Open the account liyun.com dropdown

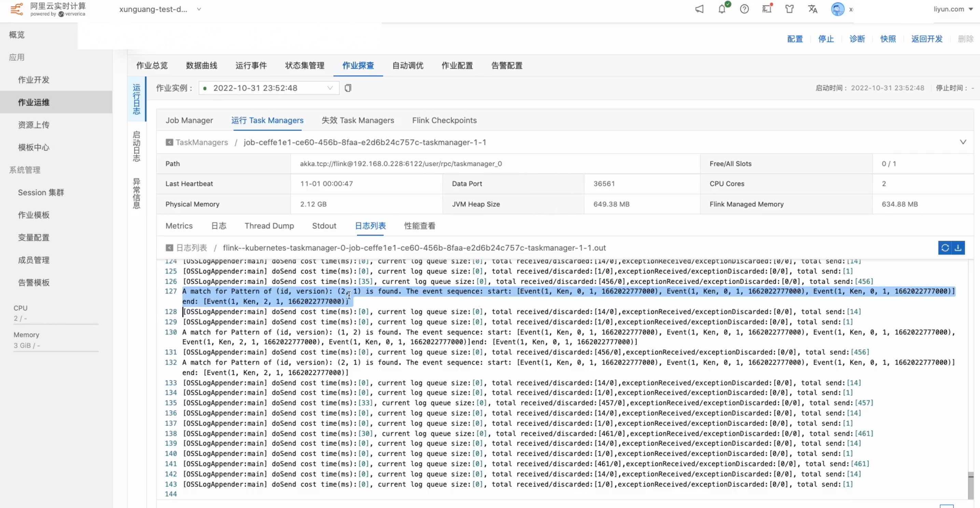coord(953,9)
